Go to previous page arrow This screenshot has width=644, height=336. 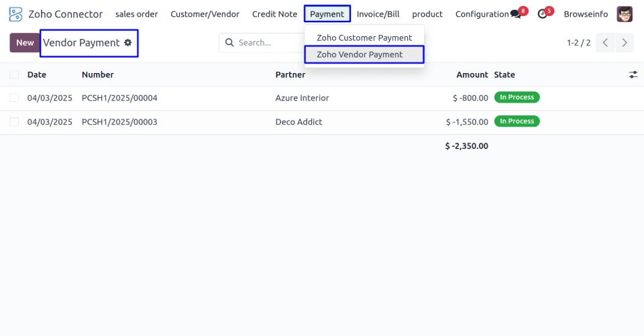pyautogui.click(x=605, y=43)
